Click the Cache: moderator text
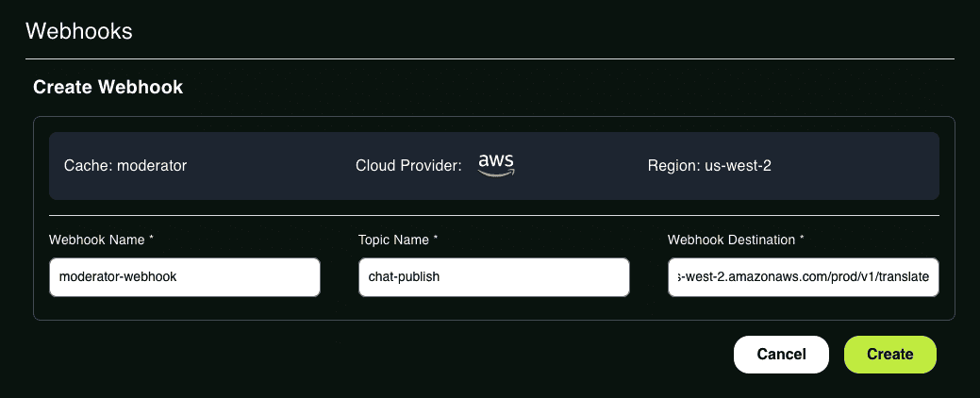The height and width of the screenshot is (398, 980). coord(125,166)
